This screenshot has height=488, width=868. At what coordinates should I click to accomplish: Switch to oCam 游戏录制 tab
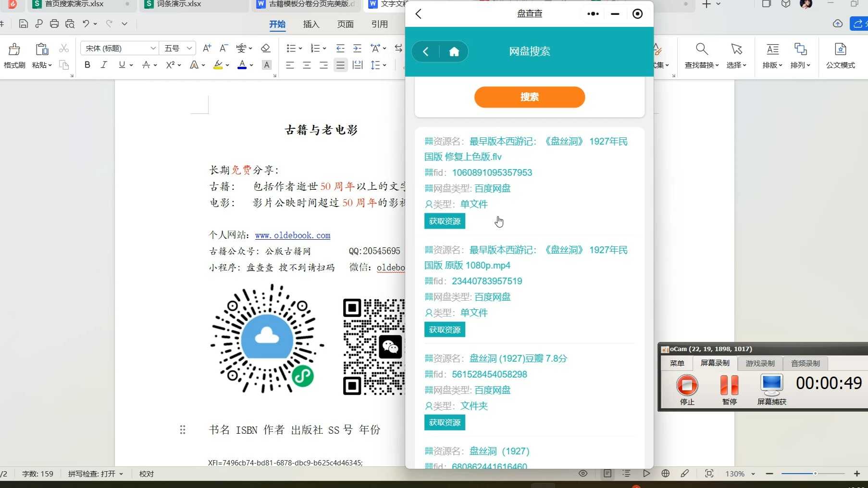[x=760, y=363]
